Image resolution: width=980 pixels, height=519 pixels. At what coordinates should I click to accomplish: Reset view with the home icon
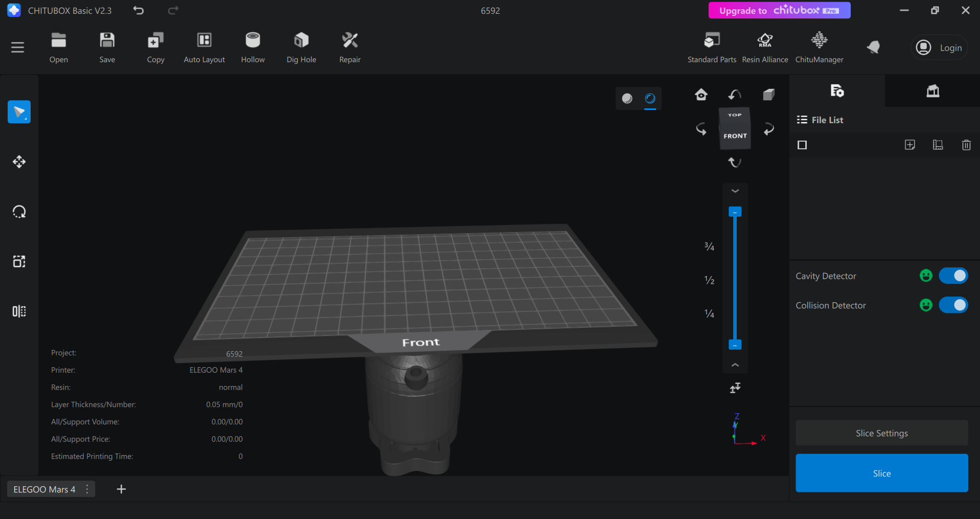(701, 95)
